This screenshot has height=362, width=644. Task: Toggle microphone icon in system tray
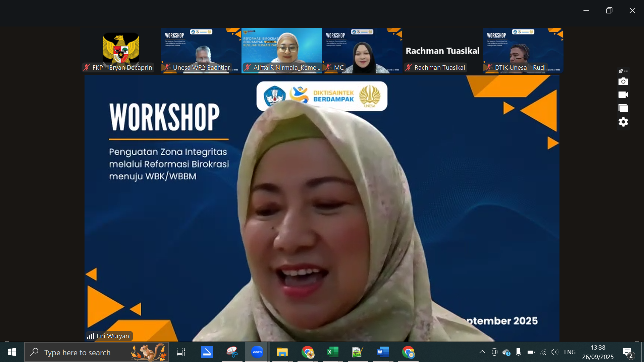(x=518, y=352)
